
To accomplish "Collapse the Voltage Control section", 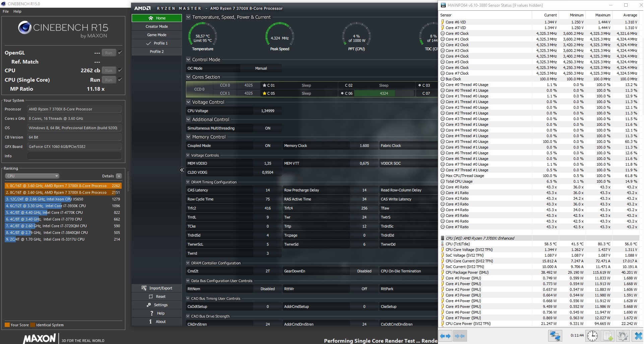I will [188, 102].
